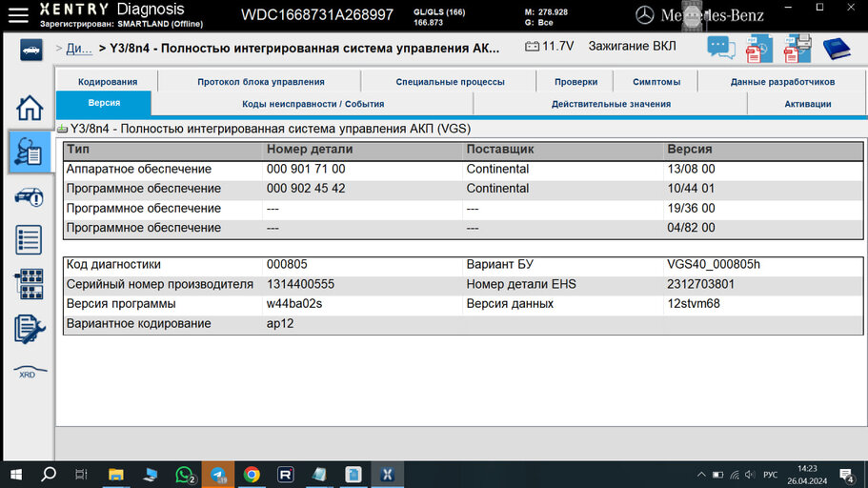Open Данные разработчиков tab

(782, 81)
